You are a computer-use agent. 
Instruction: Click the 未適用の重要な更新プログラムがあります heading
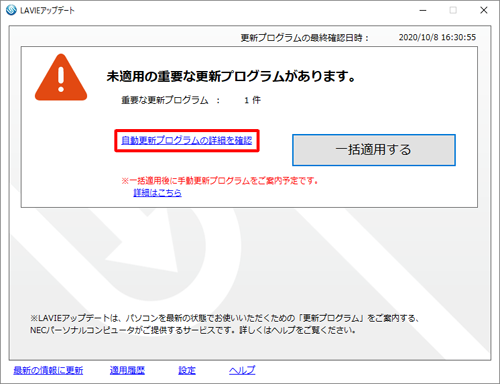tap(231, 76)
